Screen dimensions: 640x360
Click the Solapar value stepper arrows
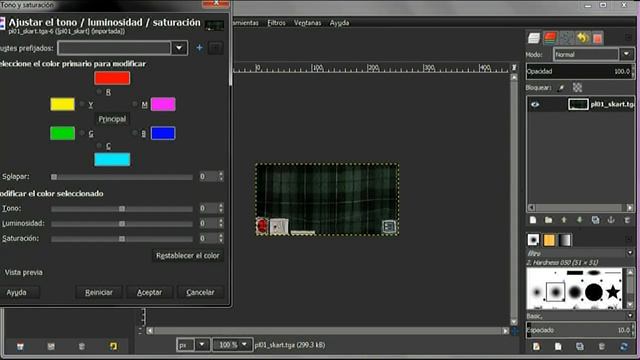tap(221, 176)
